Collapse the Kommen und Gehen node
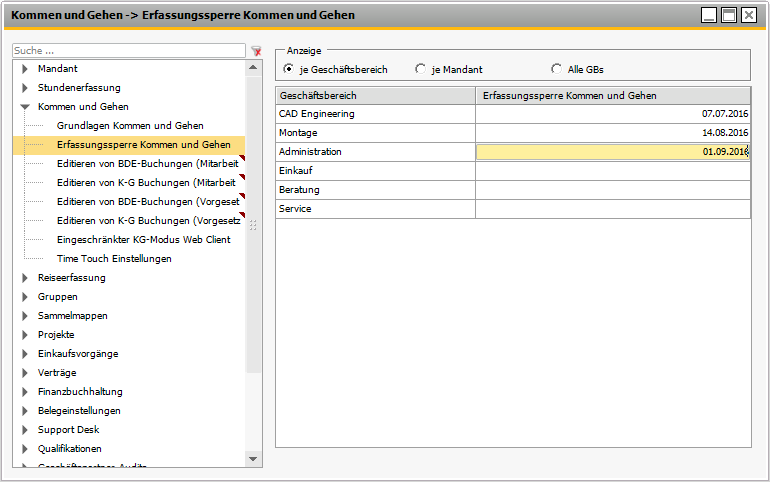The image size is (770, 482). (25, 107)
